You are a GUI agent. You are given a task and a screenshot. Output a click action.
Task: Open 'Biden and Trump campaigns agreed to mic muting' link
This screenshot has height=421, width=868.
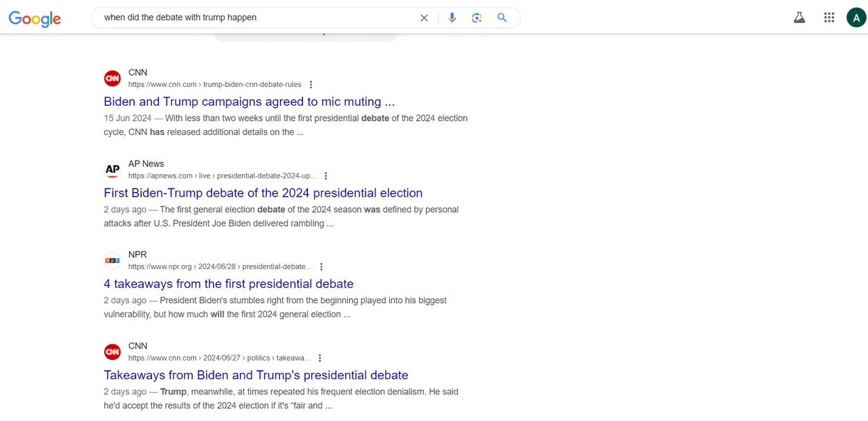pyautogui.click(x=249, y=102)
